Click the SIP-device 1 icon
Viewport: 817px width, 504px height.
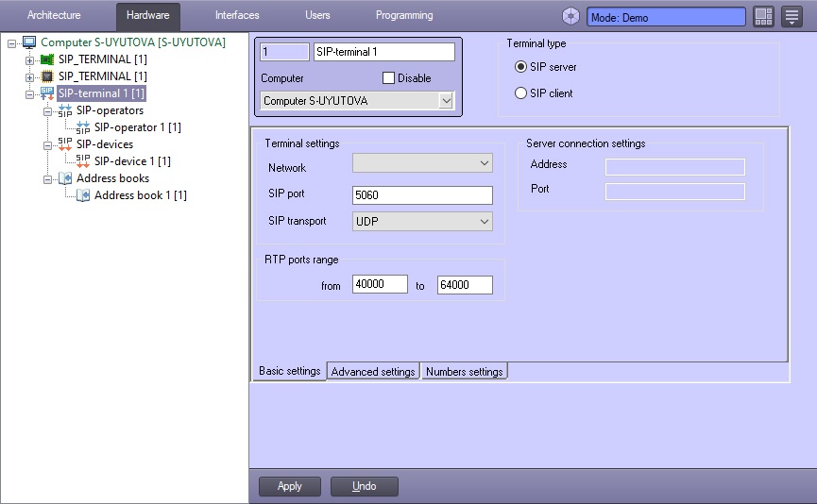tap(83, 161)
